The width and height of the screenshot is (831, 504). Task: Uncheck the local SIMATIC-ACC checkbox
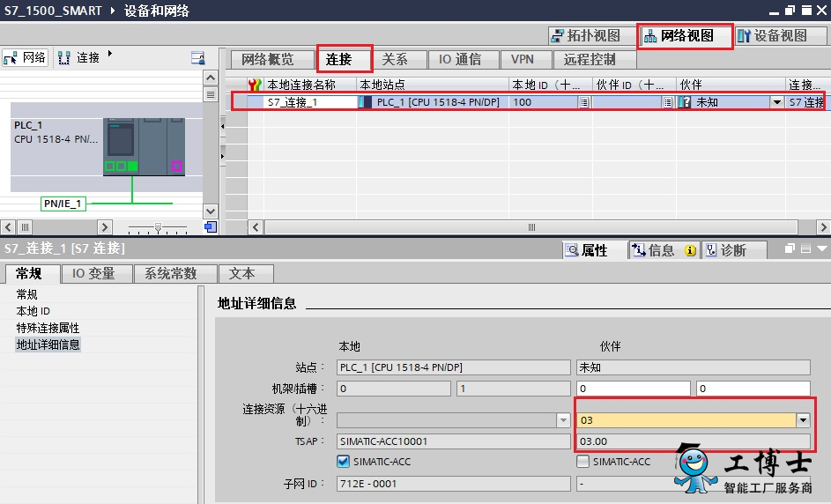pos(344,461)
